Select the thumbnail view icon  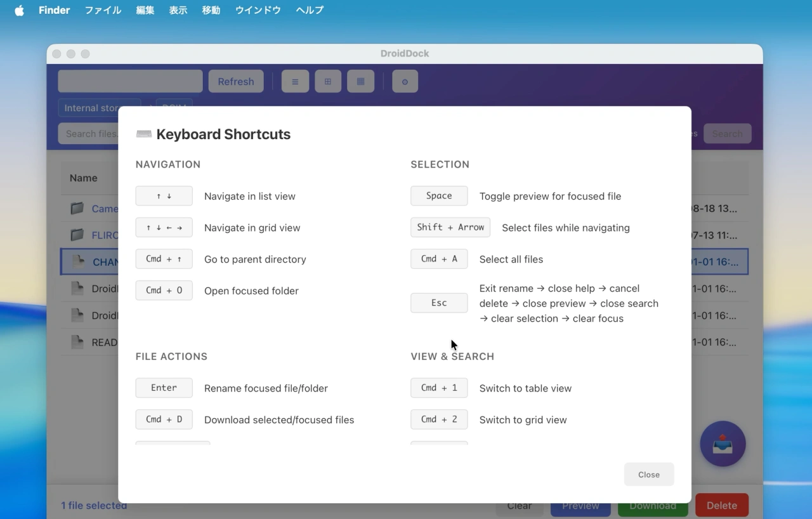361,81
